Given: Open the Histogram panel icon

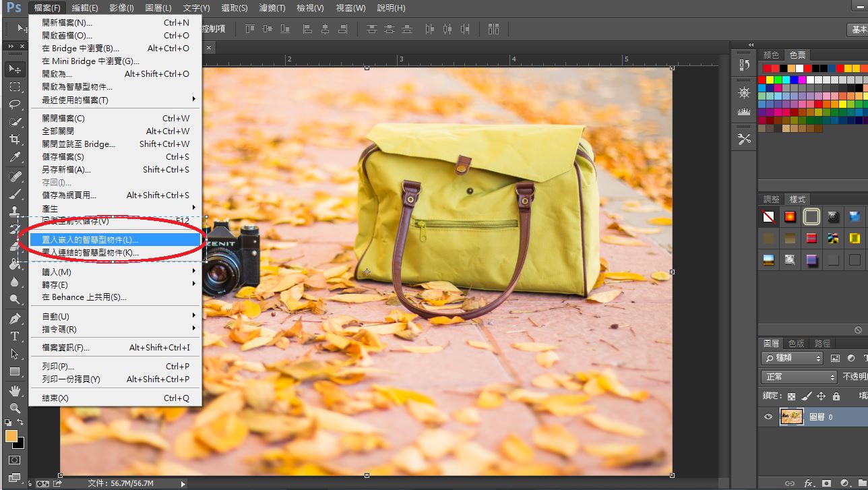Looking at the screenshot, I should pos(744,111).
